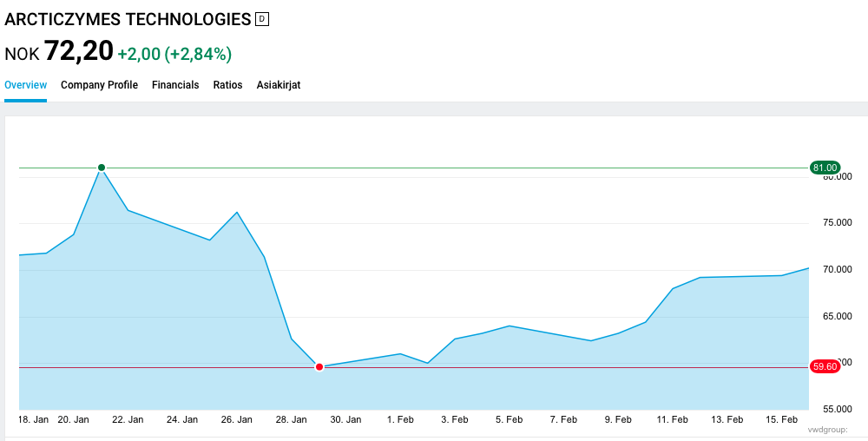Image resolution: width=868 pixels, height=441 pixels.
Task: Switch to the Company Profile tab
Action: 99,85
